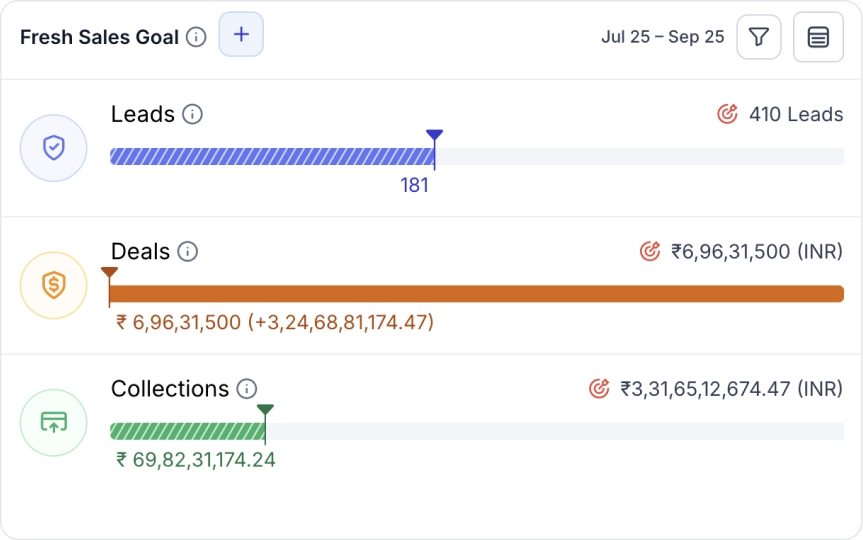Select the Collections payment icon
863x540 pixels.
click(54, 422)
